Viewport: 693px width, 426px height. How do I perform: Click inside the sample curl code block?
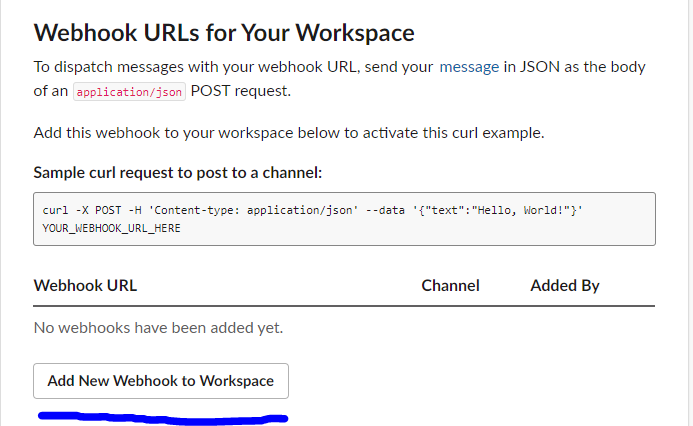[344, 219]
